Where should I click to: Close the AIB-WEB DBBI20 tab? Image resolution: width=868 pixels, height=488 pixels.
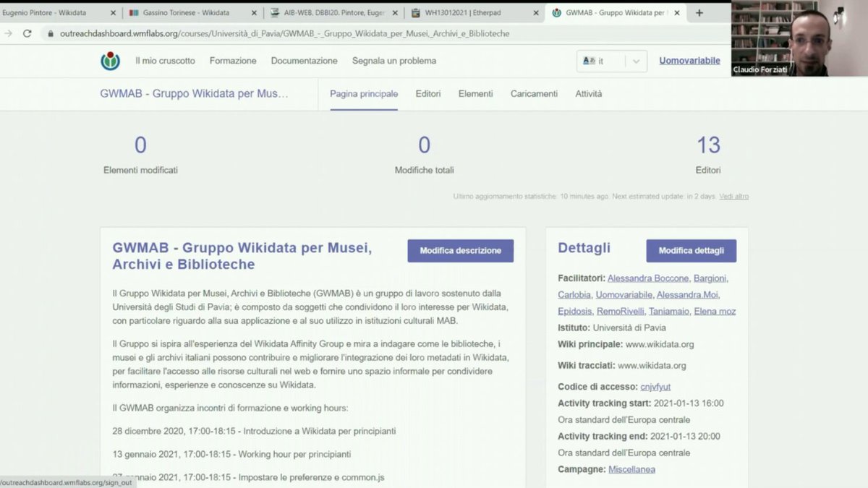(x=395, y=13)
